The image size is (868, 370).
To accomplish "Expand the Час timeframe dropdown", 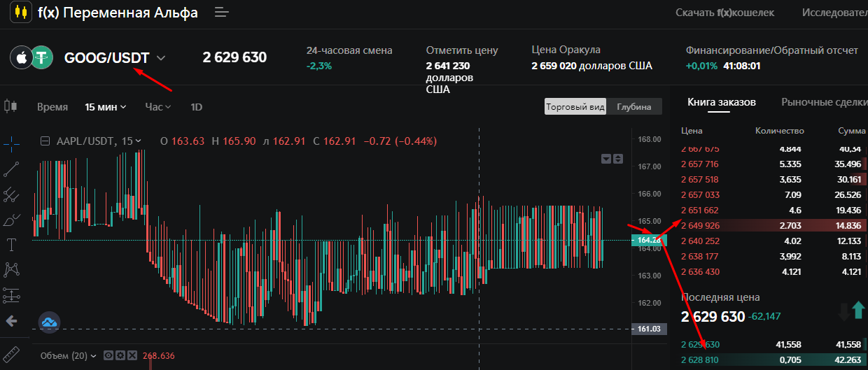I will [157, 107].
